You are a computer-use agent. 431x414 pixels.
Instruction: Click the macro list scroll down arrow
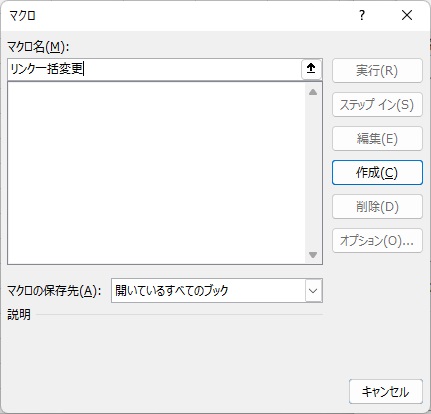(313, 255)
